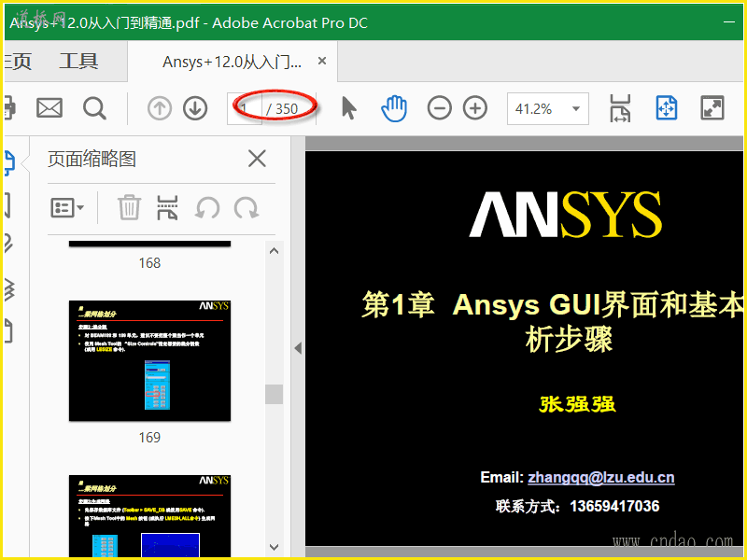
Task: Open thumbnail options menu dropdown
Action: (67, 208)
